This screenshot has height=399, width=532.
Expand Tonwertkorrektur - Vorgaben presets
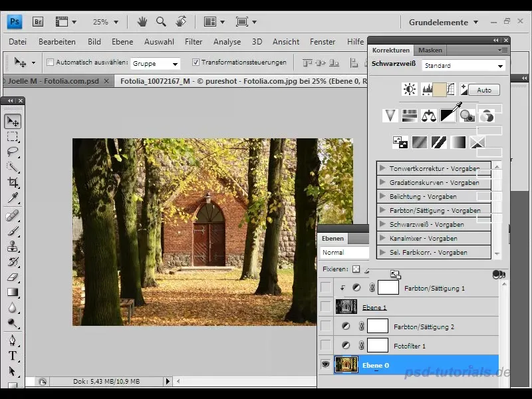(x=382, y=168)
